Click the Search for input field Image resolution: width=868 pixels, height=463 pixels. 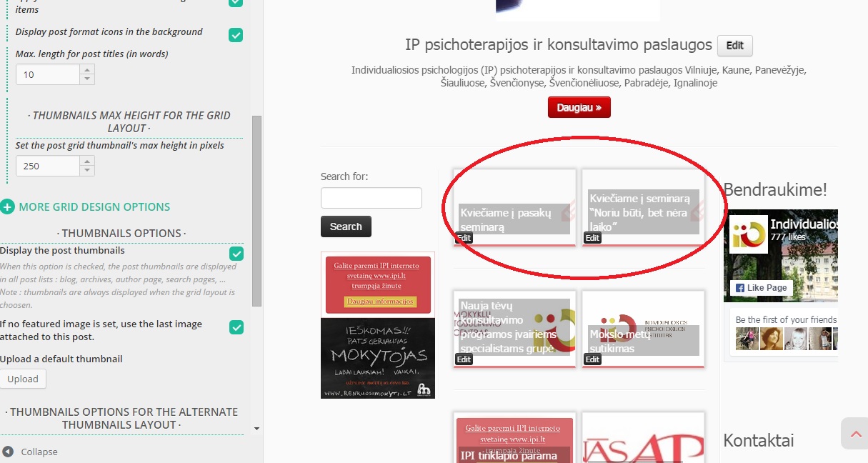[x=371, y=198]
